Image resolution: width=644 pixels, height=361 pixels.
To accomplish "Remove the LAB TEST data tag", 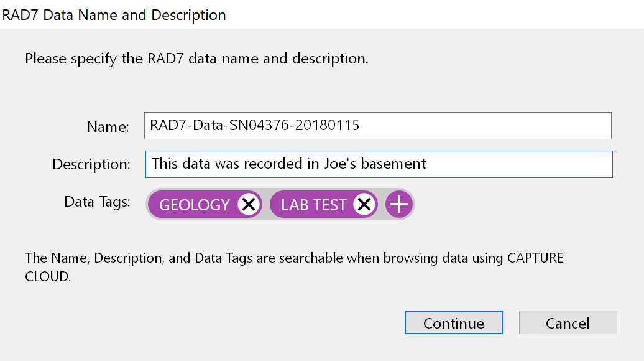I will pyautogui.click(x=365, y=205).
